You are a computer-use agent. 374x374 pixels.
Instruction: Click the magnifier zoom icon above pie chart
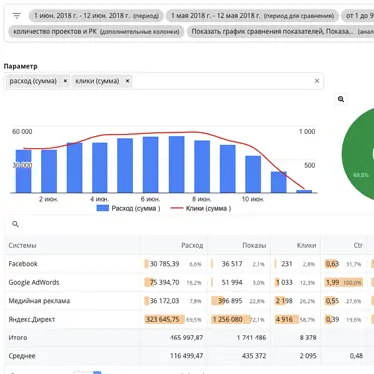click(x=341, y=99)
